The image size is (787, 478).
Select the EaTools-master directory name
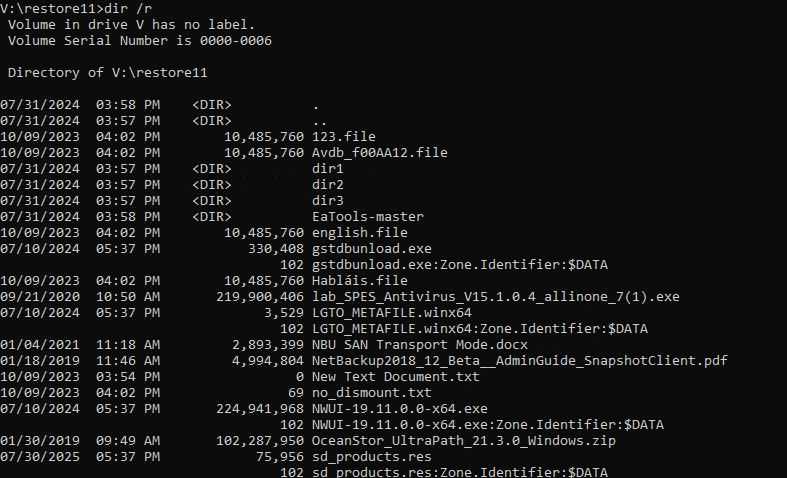(x=368, y=217)
